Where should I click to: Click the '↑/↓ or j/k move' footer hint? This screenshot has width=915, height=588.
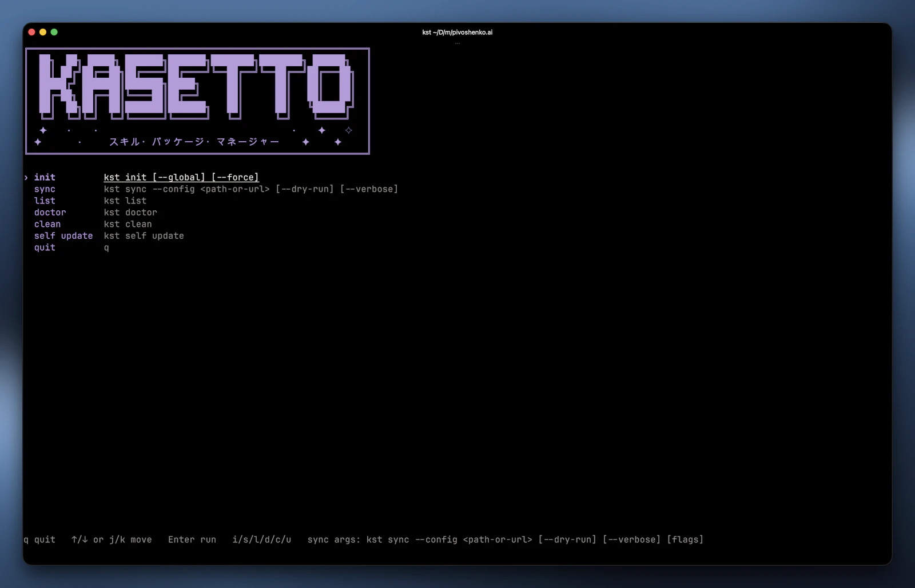[112, 540]
